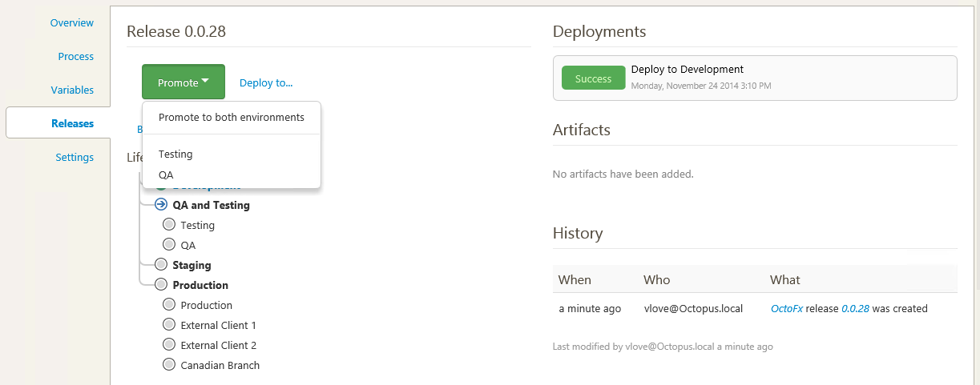Select QA from the Promote menu
980x385 pixels.
coord(166,174)
